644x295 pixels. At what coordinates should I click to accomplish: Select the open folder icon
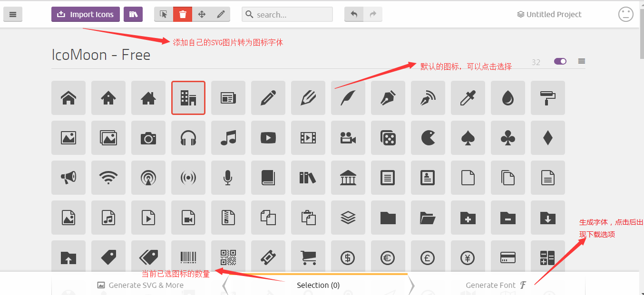tap(428, 218)
